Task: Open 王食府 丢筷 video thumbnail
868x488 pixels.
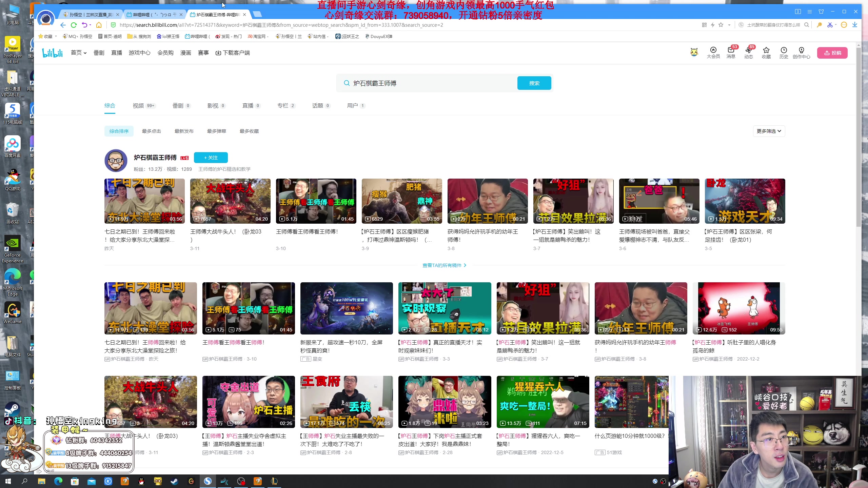Action: [347, 402]
